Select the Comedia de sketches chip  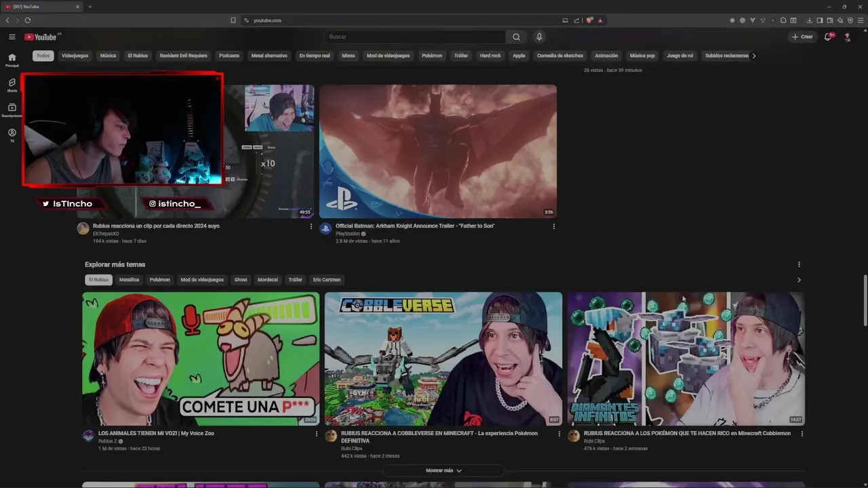pos(560,56)
